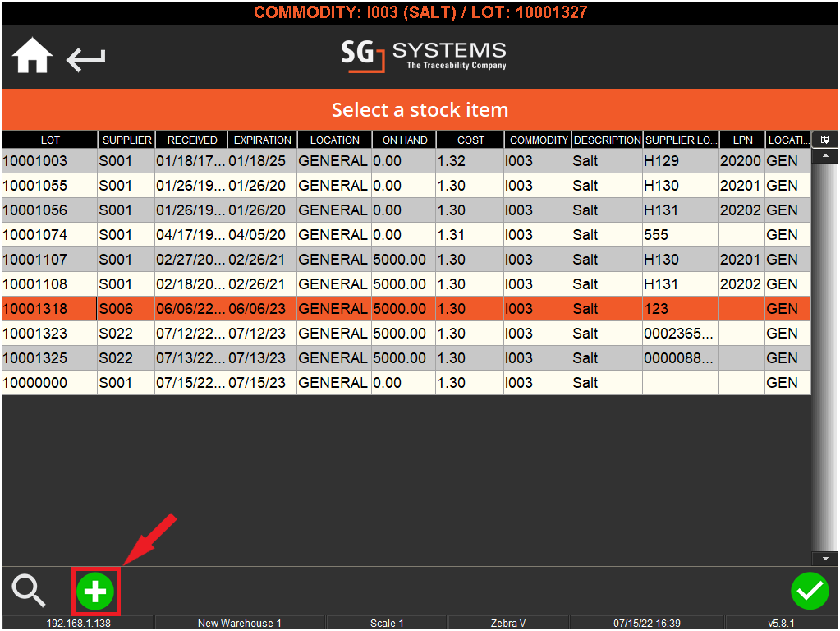Viewport: 840px width, 631px height.
Task: Click Zebra V in status bar
Action: click(x=507, y=623)
